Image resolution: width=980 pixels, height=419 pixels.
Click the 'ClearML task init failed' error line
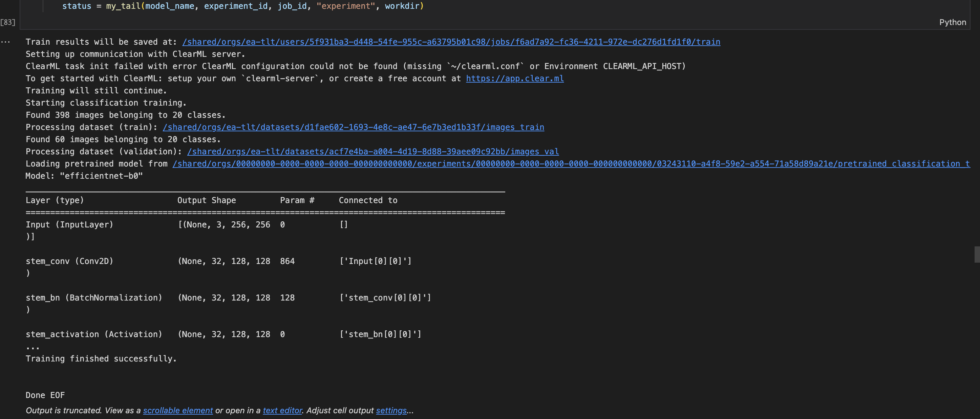pos(356,66)
